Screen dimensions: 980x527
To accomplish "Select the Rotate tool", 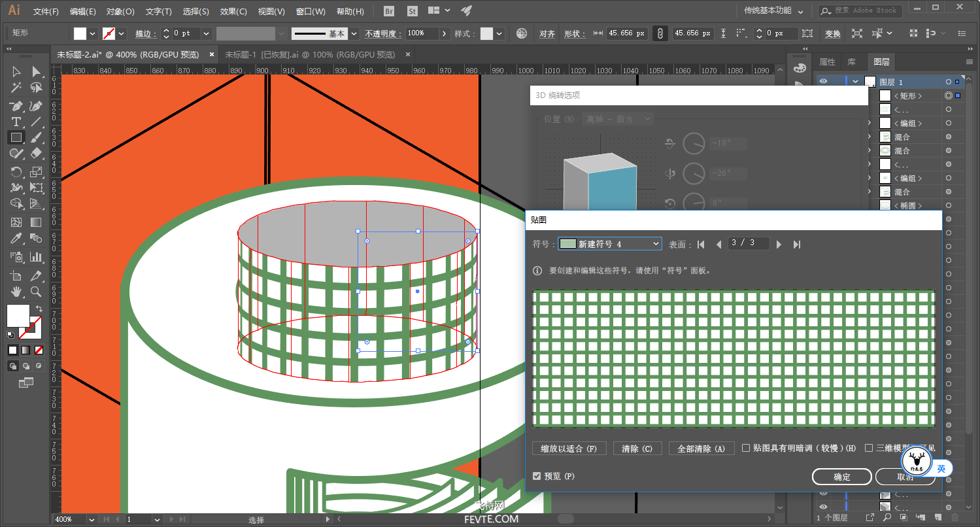I will 16,172.
